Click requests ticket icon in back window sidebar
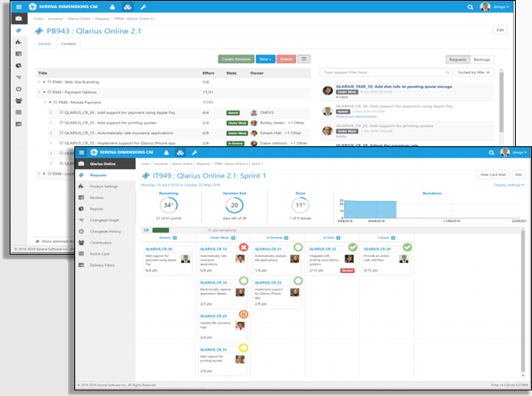The image size is (532, 396). pyautogui.click(x=19, y=31)
